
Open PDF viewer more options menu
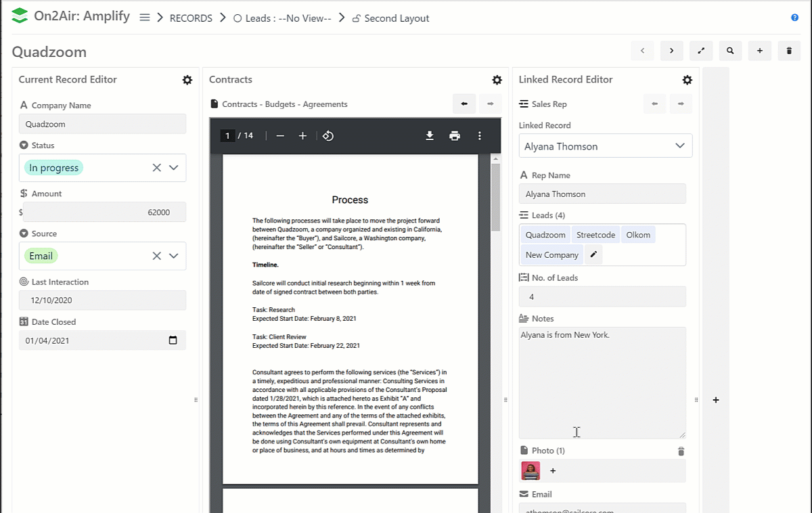pos(480,136)
